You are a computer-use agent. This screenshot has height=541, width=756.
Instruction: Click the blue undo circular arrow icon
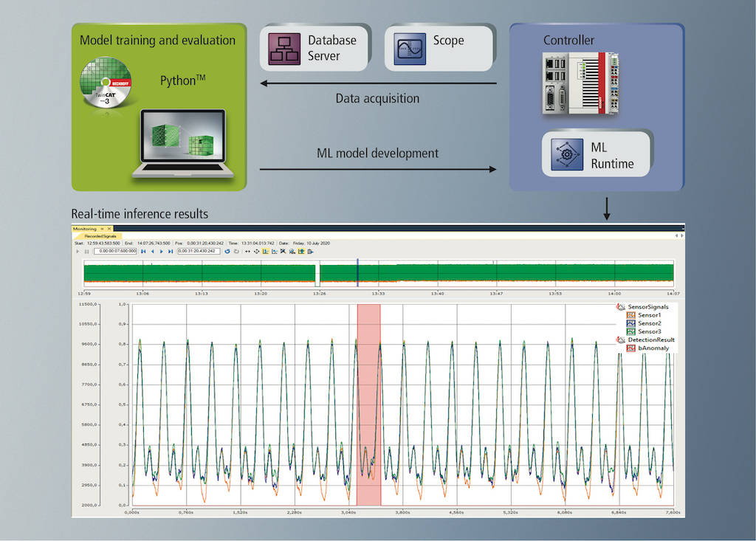[x=227, y=251]
